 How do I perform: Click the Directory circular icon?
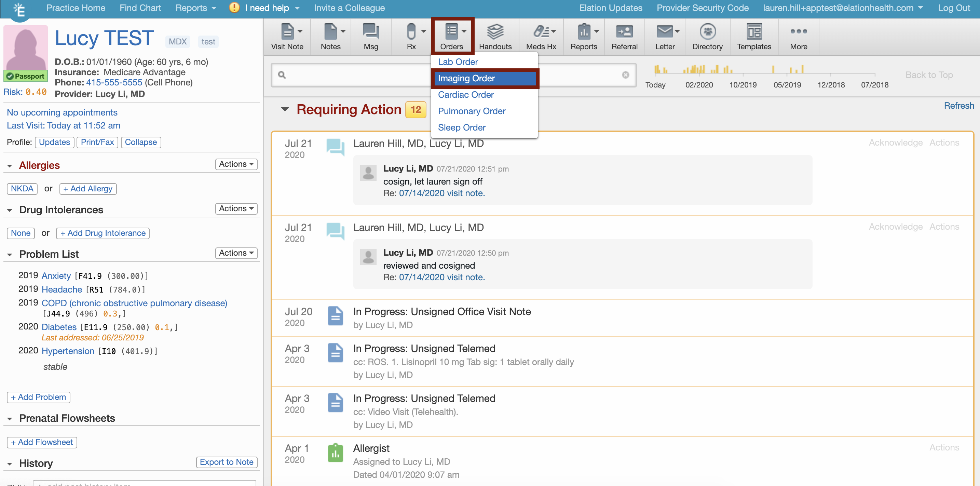(x=707, y=32)
